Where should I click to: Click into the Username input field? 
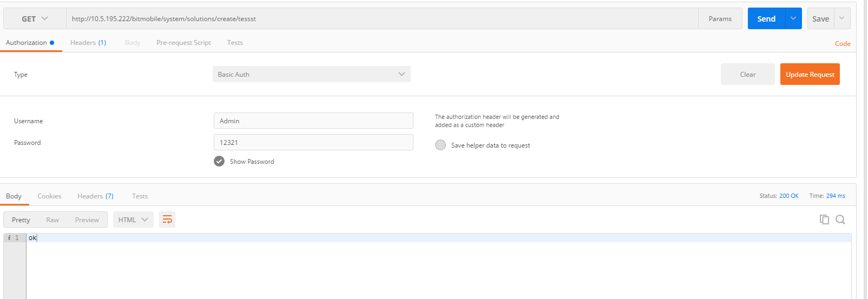click(x=313, y=121)
